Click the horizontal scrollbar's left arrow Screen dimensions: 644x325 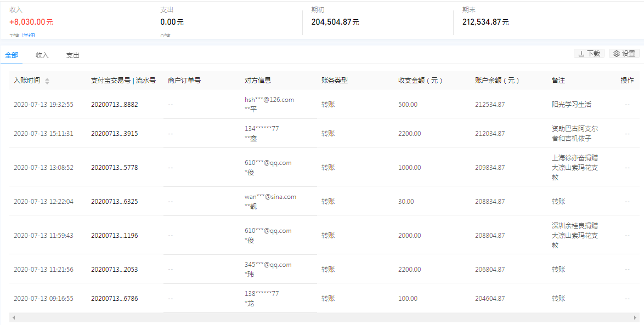14,317
